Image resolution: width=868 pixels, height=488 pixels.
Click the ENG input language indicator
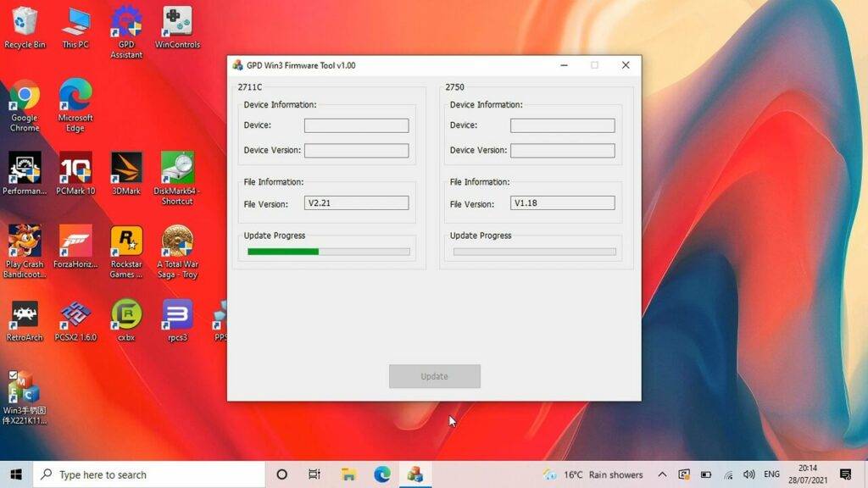[x=771, y=474]
